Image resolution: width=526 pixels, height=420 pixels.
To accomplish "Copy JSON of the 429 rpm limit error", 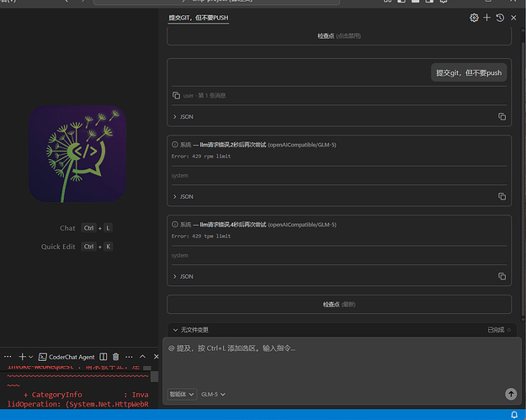I will tap(502, 196).
